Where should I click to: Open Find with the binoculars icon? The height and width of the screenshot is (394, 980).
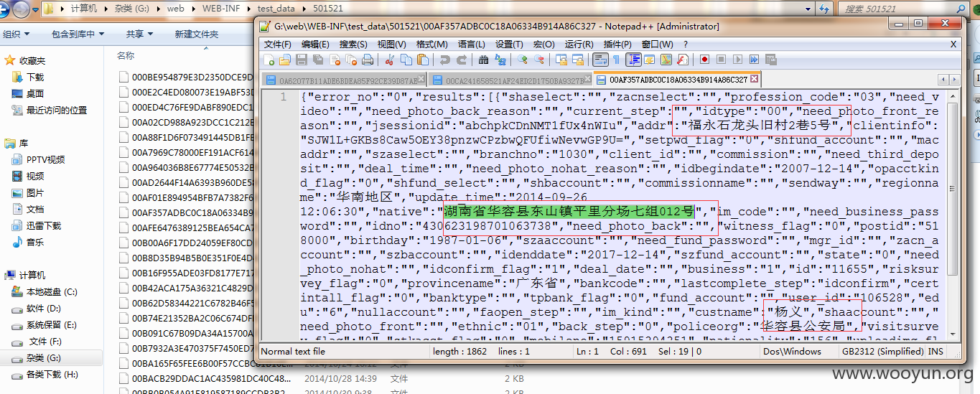point(483,60)
